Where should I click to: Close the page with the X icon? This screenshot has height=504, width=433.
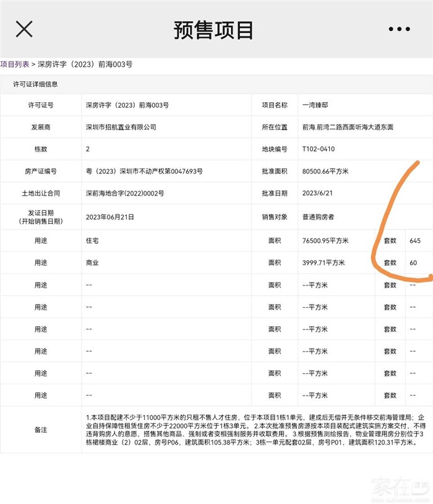pyautogui.click(x=24, y=29)
